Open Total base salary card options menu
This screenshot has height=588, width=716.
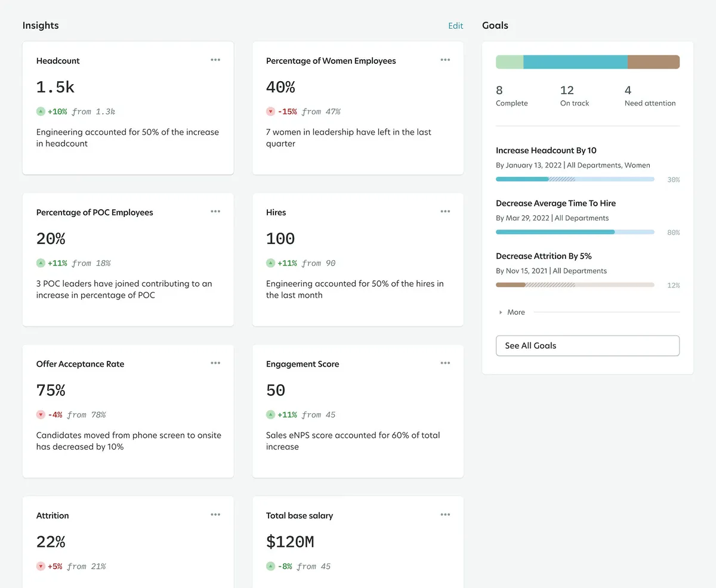[x=445, y=515]
